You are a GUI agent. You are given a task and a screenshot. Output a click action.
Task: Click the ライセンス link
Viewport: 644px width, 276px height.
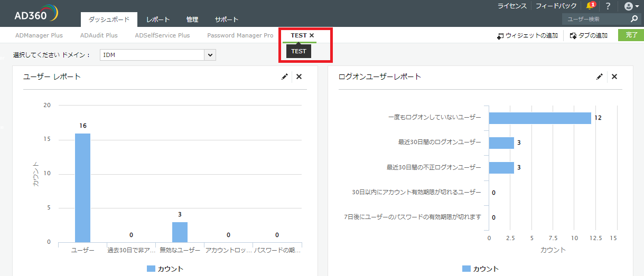click(512, 6)
